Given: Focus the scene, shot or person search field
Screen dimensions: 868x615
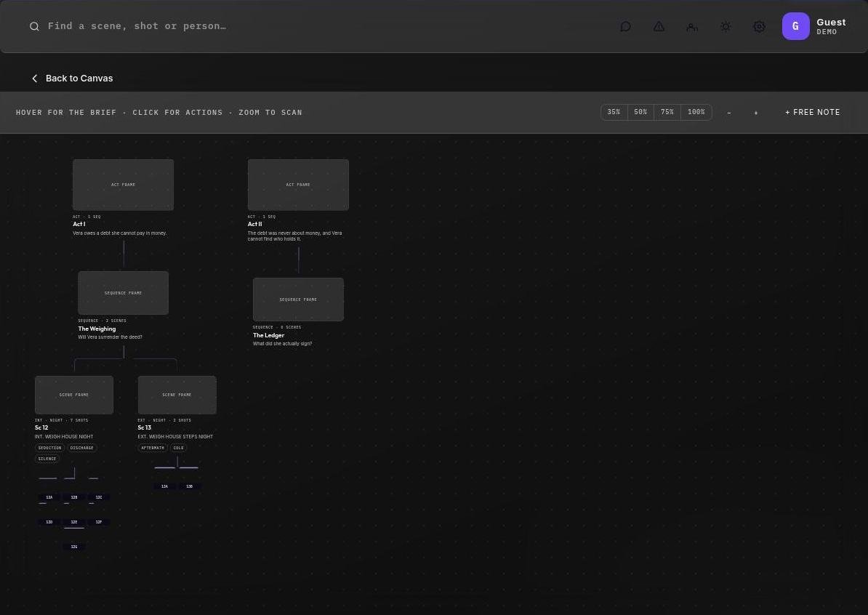Looking at the screenshot, I should [310, 26].
